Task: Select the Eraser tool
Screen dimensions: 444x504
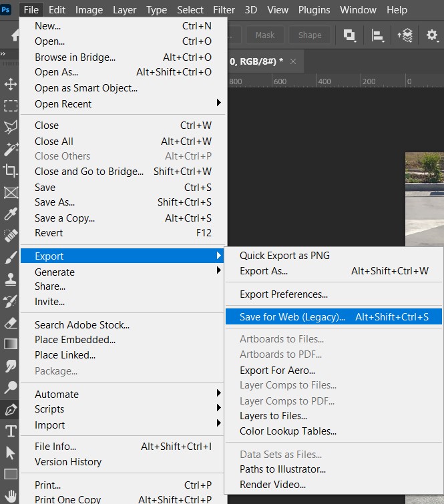Action: pos(10,322)
